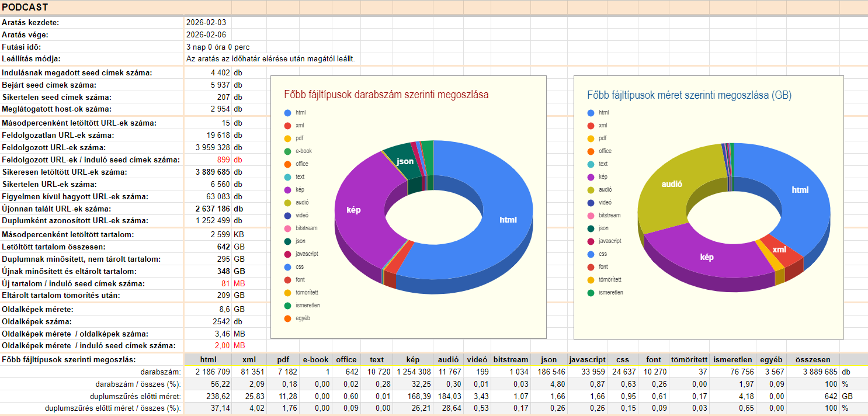Click the audió color dot in the méret chart legend
The height and width of the screenshot is (416, 868).
(591, 190)
